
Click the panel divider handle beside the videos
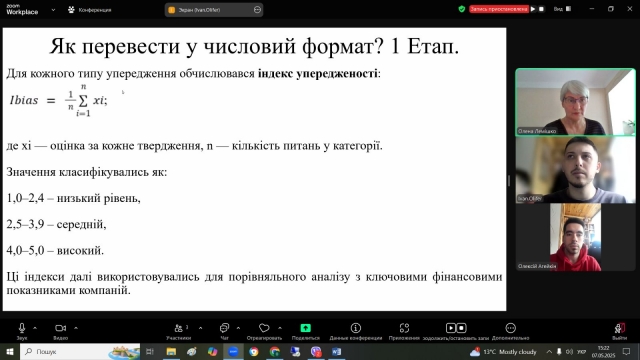tap(509, 180)
